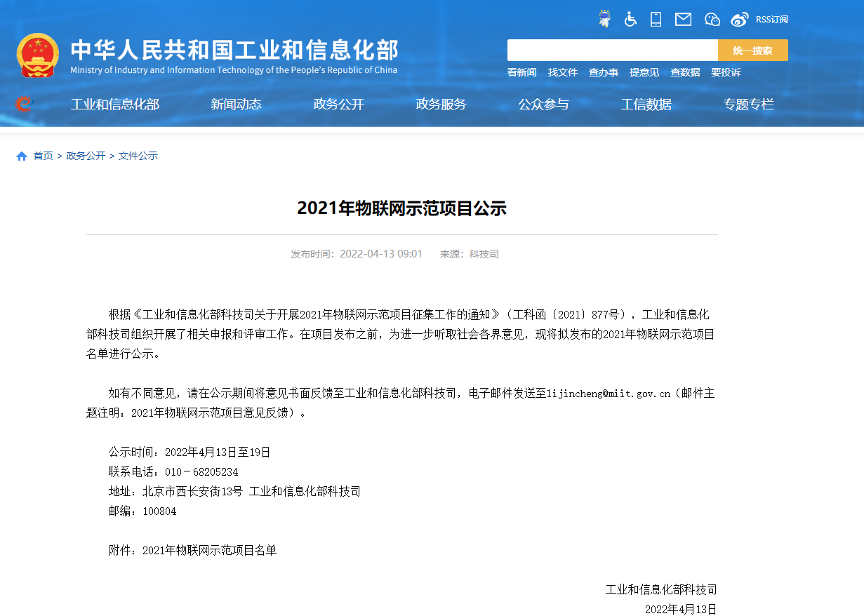This screenshot has width=864, height=616.
Task: Go to 政务公开 in the breadcrumb
Action: (x=86, y=156)
